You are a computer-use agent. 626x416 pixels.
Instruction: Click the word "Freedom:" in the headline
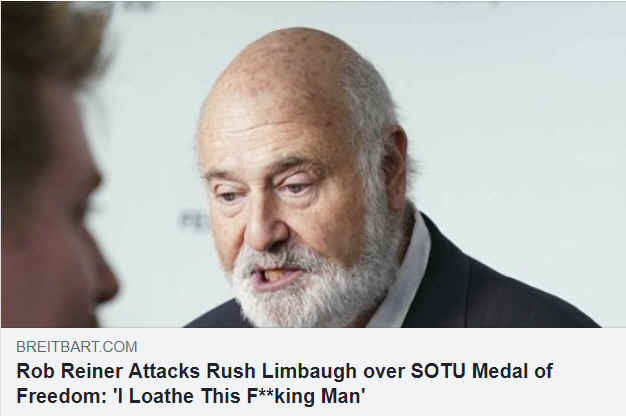(61, 396)
